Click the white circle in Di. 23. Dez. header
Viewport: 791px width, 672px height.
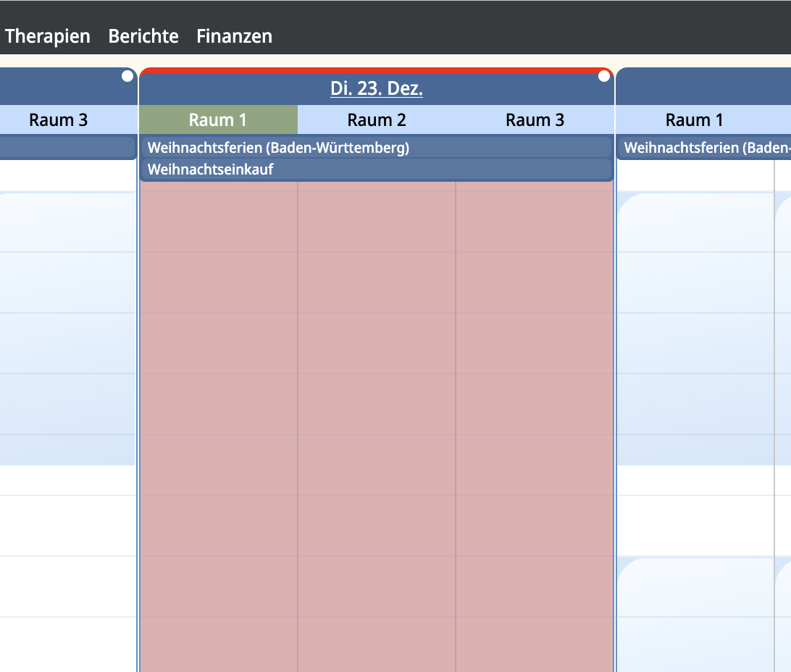click(x=604, y=77)
